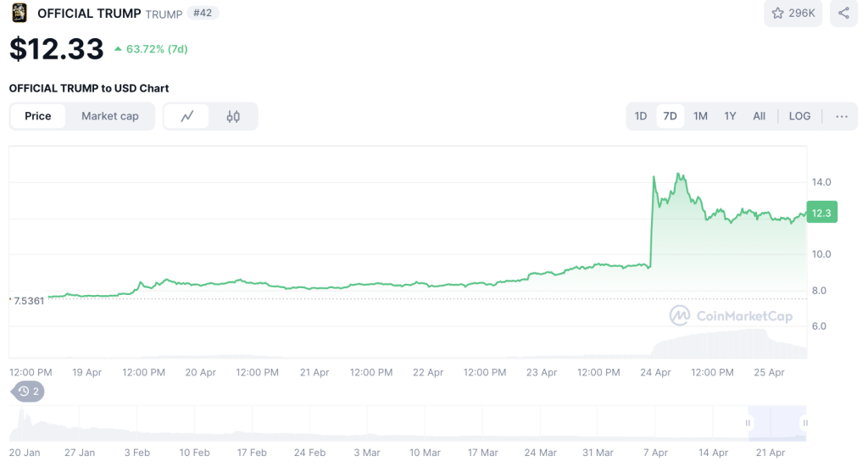Click the 19 Apr x-axis label
868x467 pixels.
[87, 372]
